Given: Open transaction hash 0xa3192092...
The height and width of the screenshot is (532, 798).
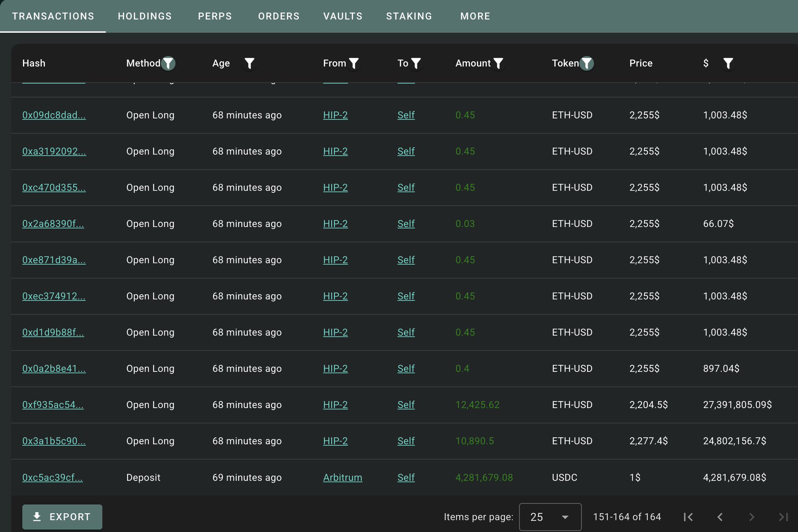Looking at the screenshot, I should coord(54,151).
